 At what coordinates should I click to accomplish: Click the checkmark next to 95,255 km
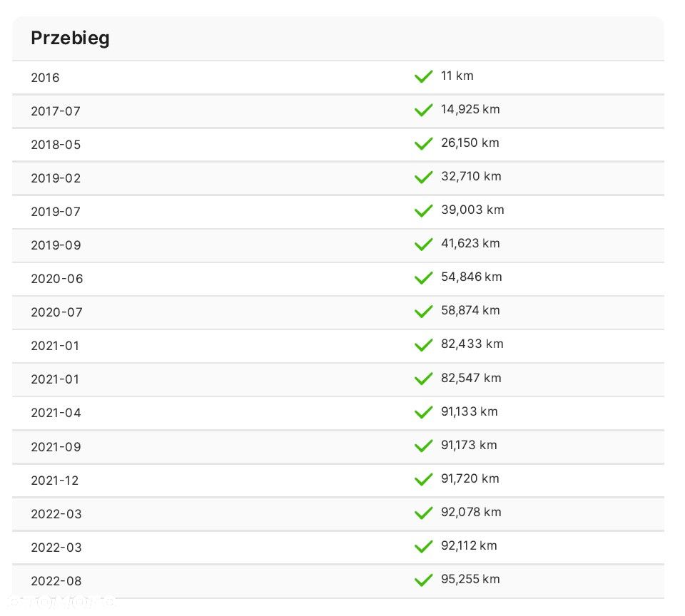[423, 580]
